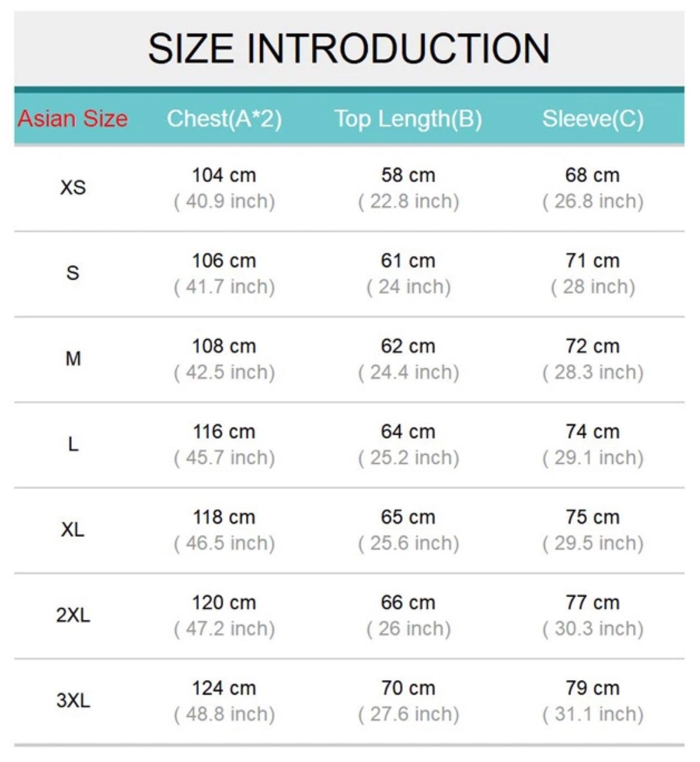Click the M size row label

(73, 359)
